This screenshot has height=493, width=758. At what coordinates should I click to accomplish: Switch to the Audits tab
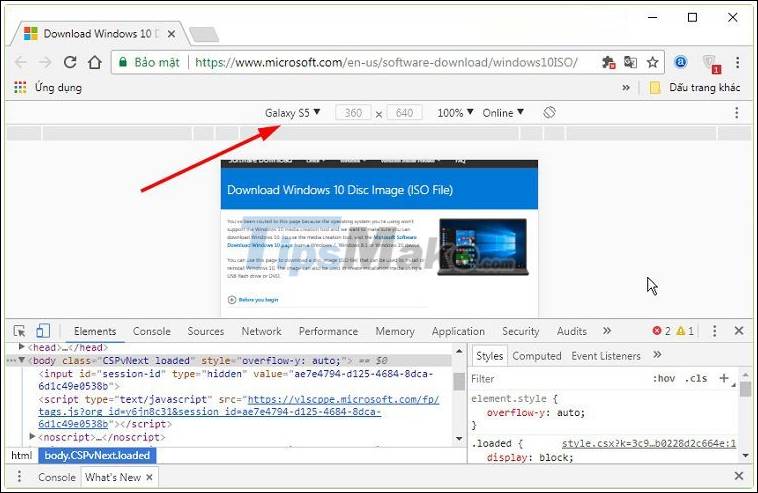tap(571, 331)
